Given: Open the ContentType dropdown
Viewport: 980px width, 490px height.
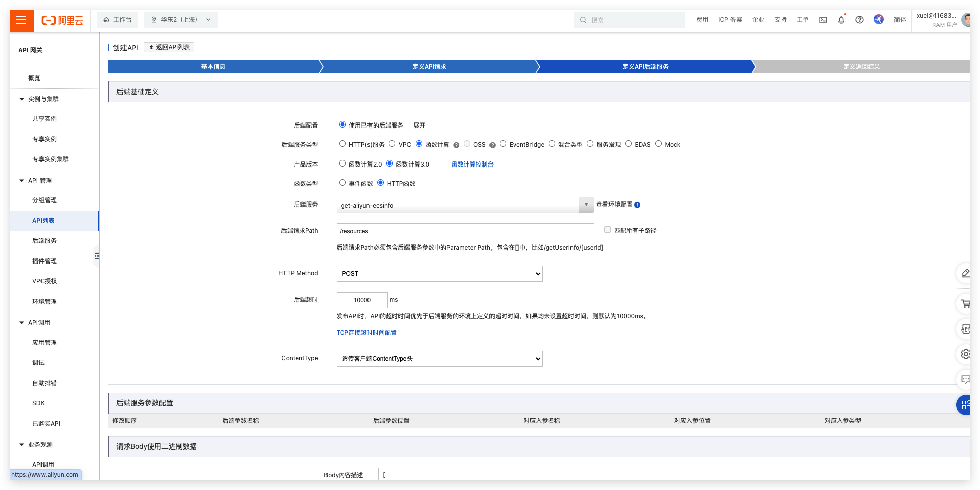Looking at the screenshot, I should pyautogui.click(x=439, y=359).
